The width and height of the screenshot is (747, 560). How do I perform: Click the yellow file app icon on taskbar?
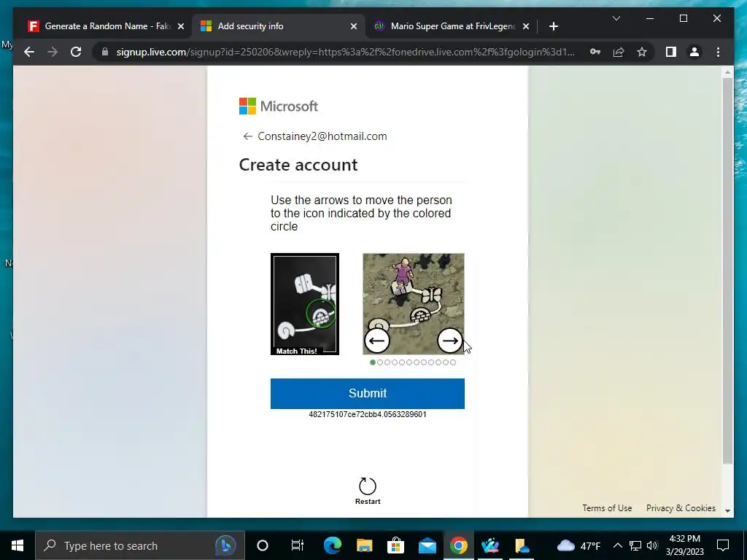click(522, 545)
